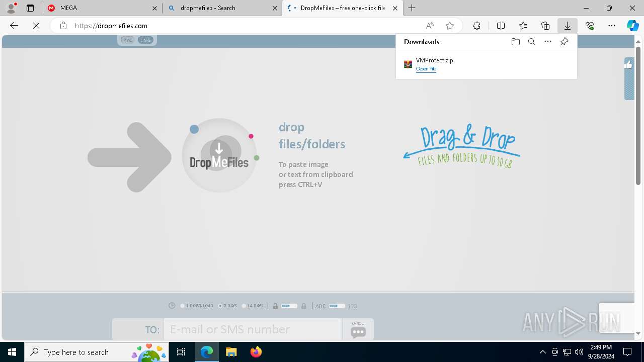Select 7 DAYS storage option
This screenshot has width=644, height=362.
pos(228,306)
